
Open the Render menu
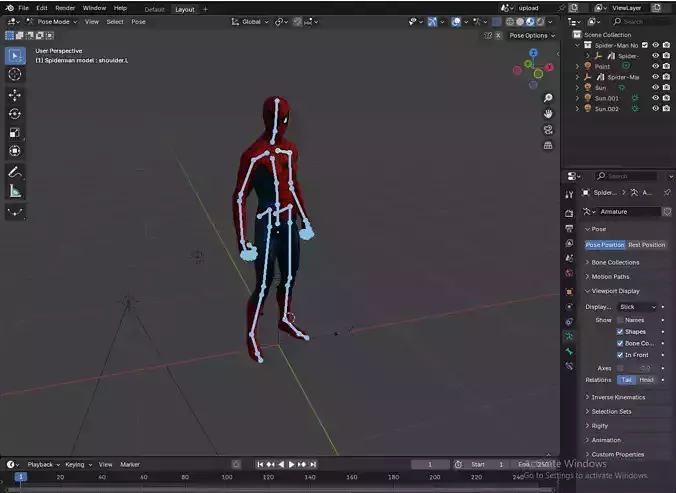[65, 8]
